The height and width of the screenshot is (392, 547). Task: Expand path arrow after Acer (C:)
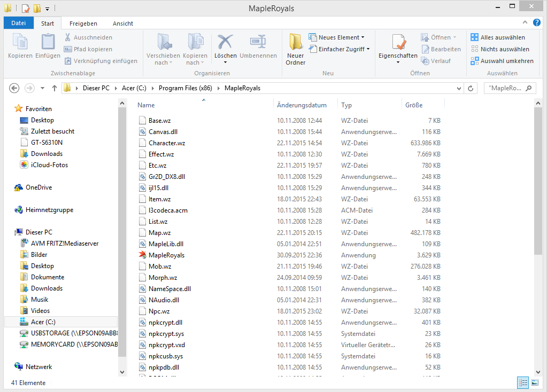tap(152, 88)
